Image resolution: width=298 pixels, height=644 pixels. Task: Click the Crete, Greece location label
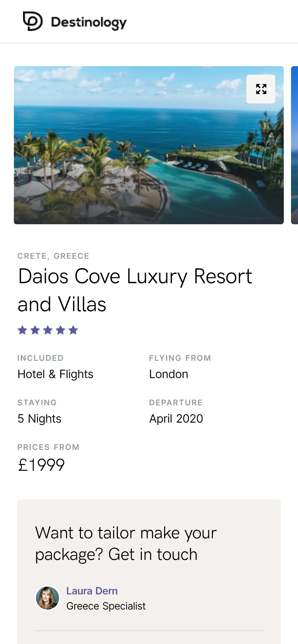[x=53, y=256]
